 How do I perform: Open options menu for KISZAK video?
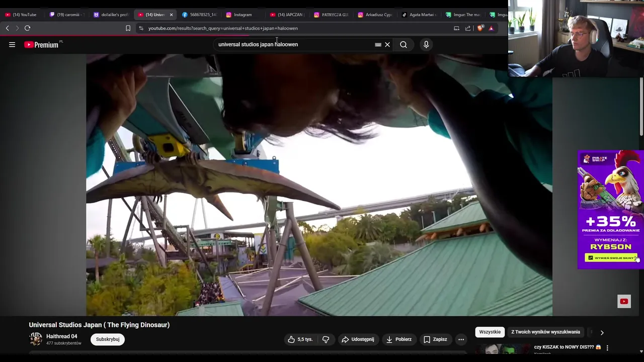607,347
